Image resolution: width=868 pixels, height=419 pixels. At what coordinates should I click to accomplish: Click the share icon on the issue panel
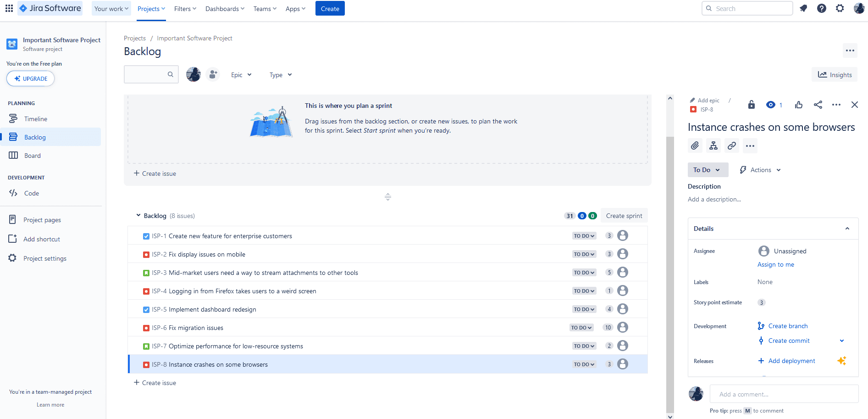pyautogui.click(x=818, y=105)
